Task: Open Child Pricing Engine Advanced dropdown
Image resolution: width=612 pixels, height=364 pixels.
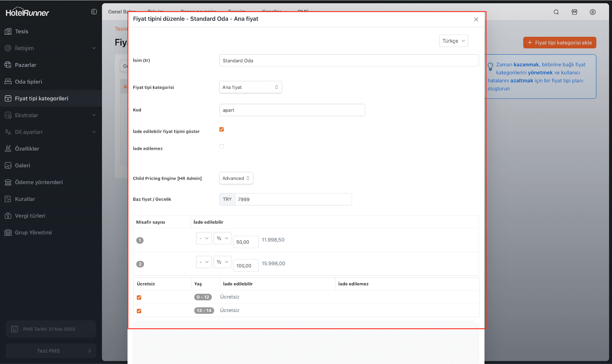Action: click(236, 178)
